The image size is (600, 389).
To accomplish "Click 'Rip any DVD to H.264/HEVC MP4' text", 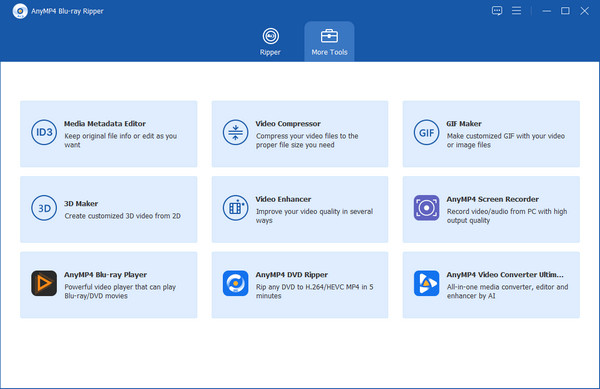I will point(314,291).
